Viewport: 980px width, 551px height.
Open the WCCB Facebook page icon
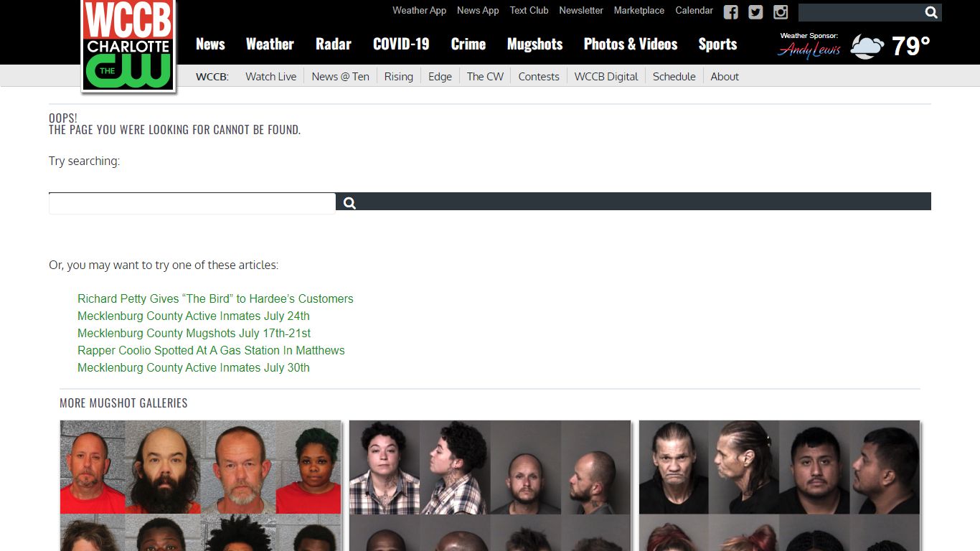tap(730, 12)
